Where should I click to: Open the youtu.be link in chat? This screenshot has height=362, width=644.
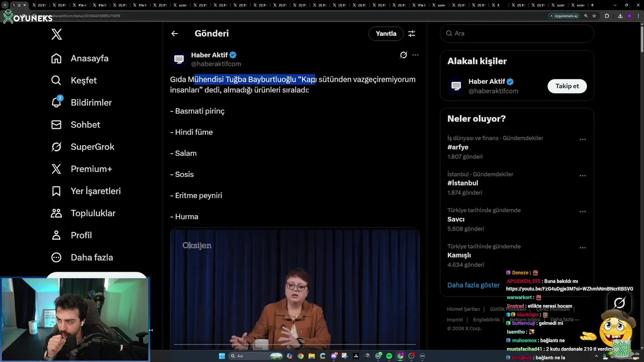[570, 289]
